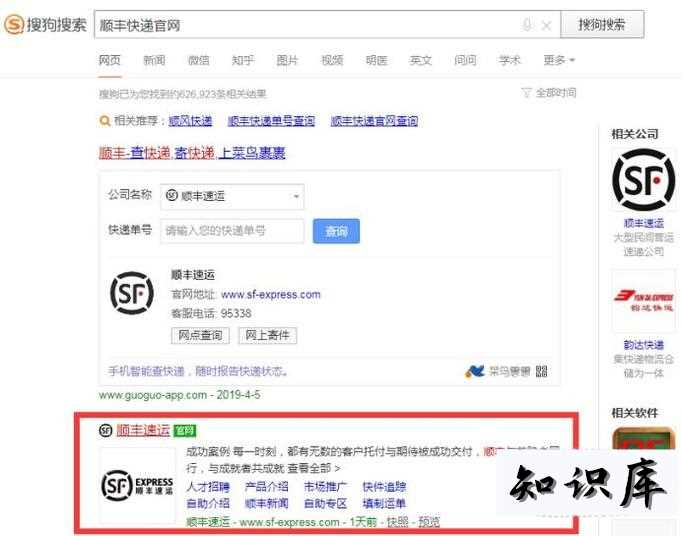Open the 自助介绍 sublink

click(208, 503)
